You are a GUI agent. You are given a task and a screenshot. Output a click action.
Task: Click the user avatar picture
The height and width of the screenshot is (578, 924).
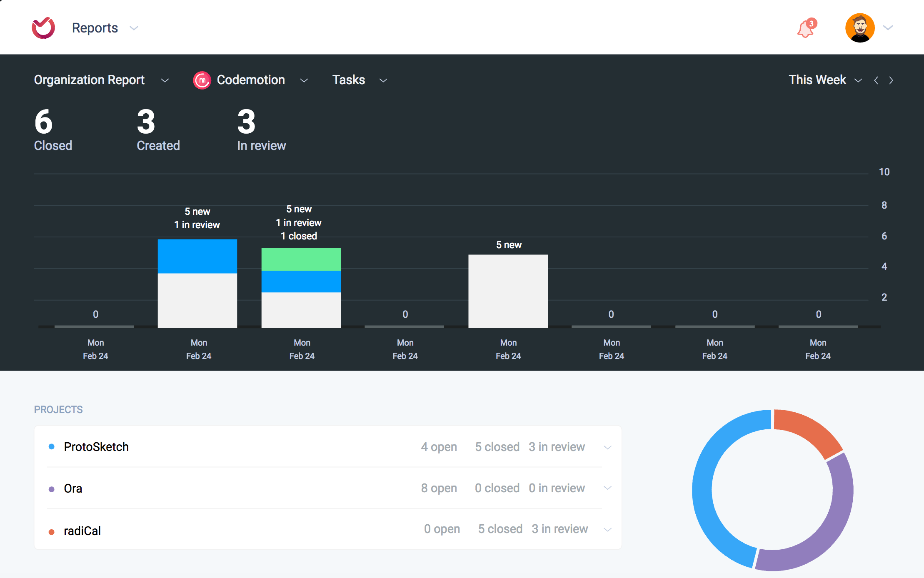[859, 28]
